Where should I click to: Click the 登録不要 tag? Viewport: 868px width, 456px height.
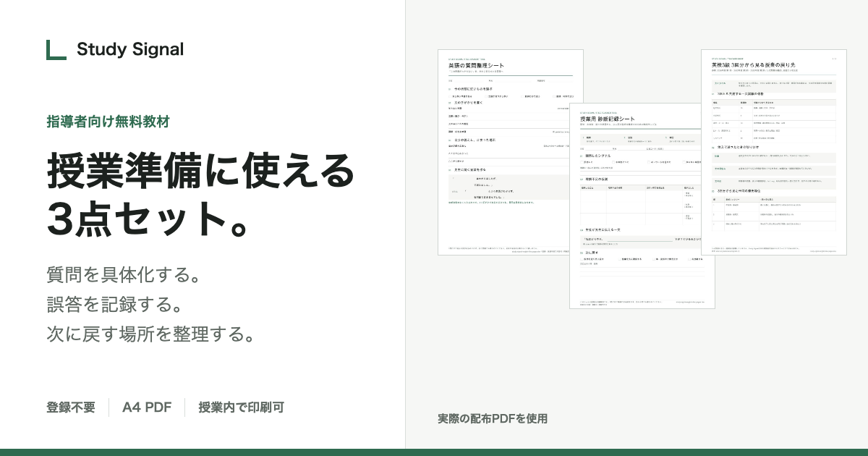71,408
